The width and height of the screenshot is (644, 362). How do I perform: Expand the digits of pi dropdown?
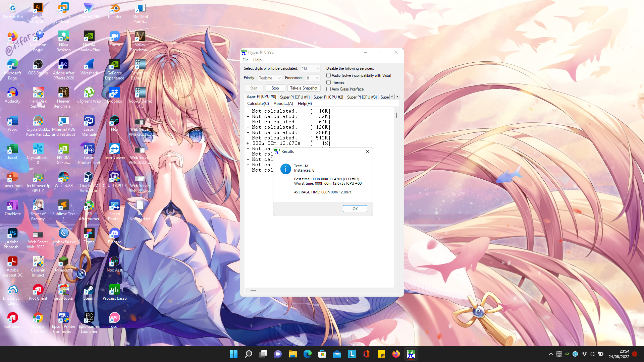click(x=310, y=69)
